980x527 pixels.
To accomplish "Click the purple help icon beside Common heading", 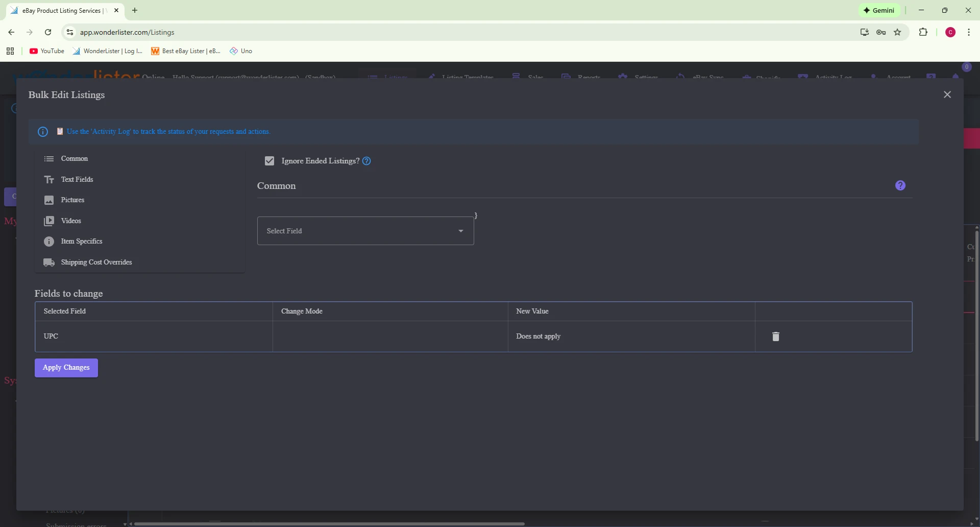I will point(900,185).
